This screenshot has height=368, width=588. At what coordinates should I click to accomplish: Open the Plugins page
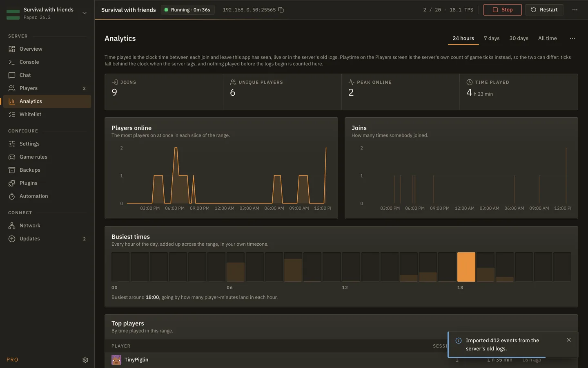(x=47, y=183)
